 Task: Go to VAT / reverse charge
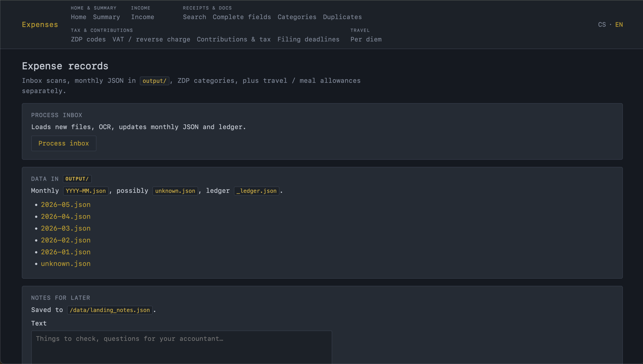[x=151, y=39]
